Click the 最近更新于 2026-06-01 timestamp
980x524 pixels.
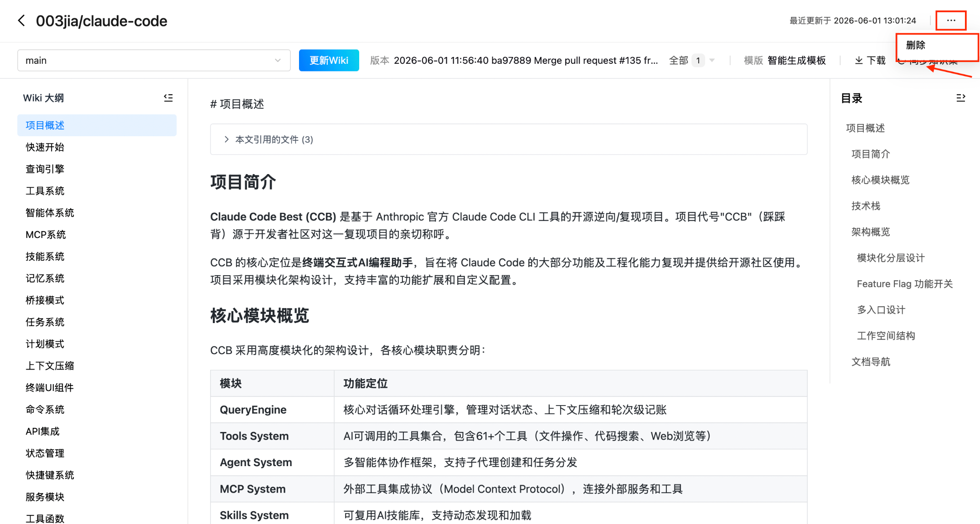coord(852,21)
